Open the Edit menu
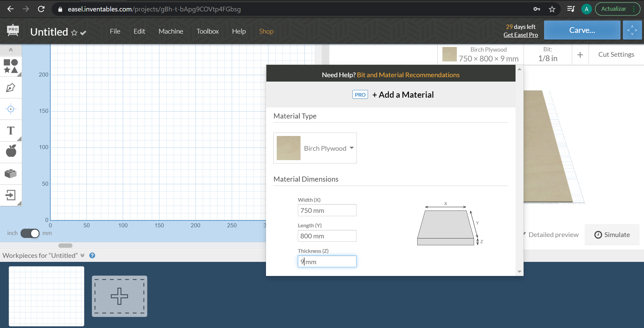The height and width of the screenshot is (328, 644). (x=139, y=31)
